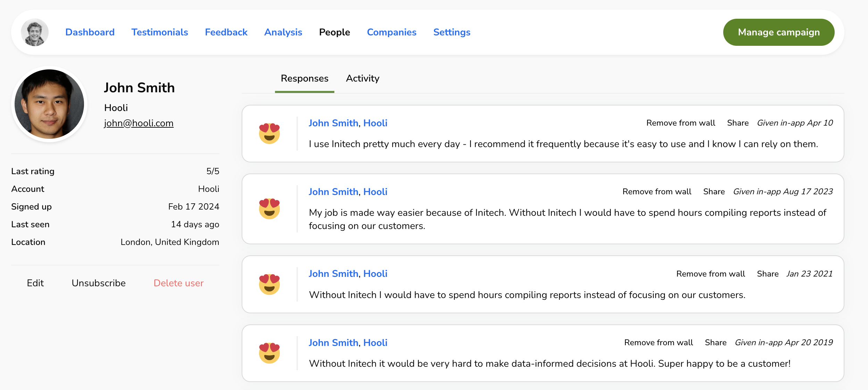This screenshot has width=868, height=390.
Task: Open the Companies navigation link
Action: coord(391,32)
